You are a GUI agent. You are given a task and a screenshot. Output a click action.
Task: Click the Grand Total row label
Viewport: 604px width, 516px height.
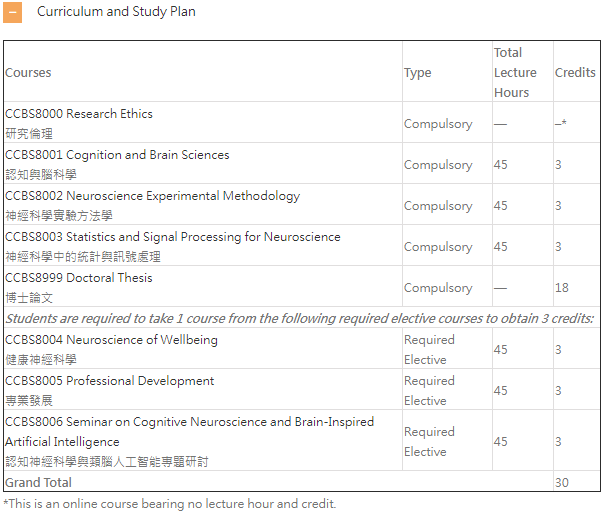click(x=39, y=482)
